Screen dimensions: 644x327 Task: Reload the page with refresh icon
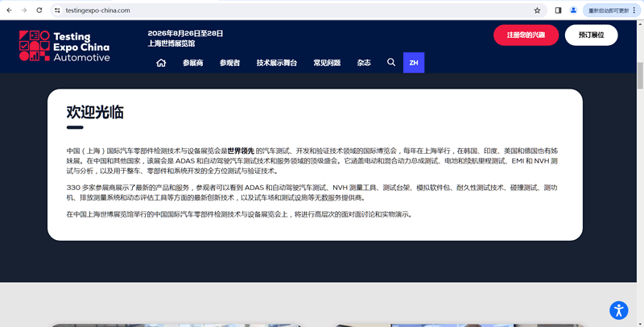[x=38, y=10]
